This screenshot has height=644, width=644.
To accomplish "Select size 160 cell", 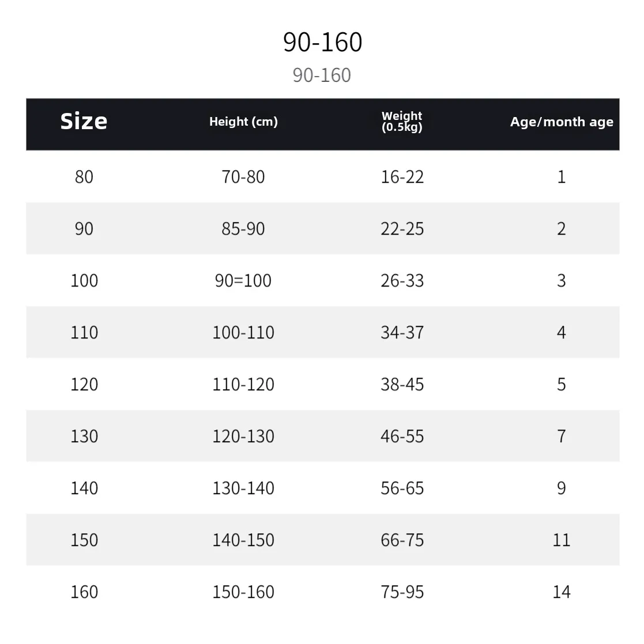I will (x=84, y=592).
